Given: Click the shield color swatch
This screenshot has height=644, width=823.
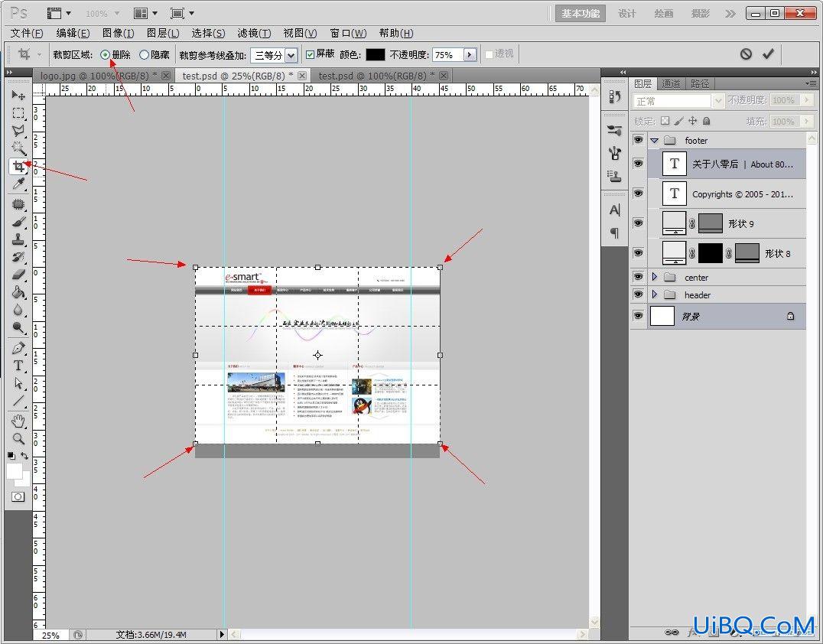Looking at the screenshot, I should [x=376, y=54].
